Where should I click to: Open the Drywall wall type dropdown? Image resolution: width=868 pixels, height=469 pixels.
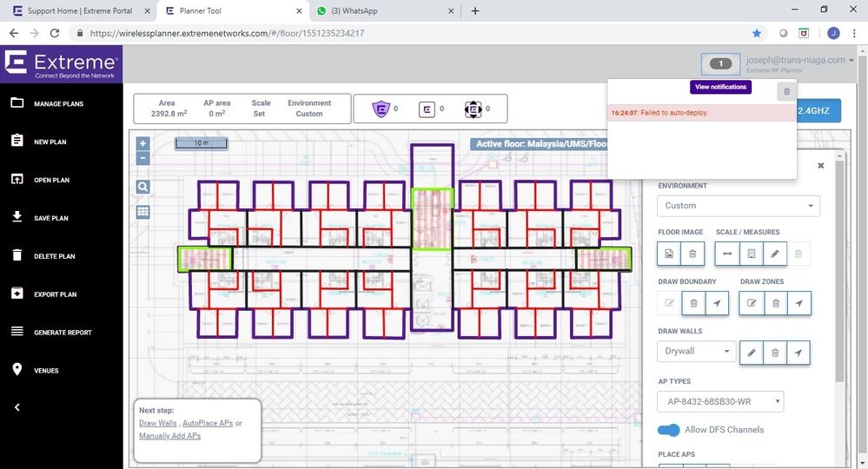pos(696,352)
